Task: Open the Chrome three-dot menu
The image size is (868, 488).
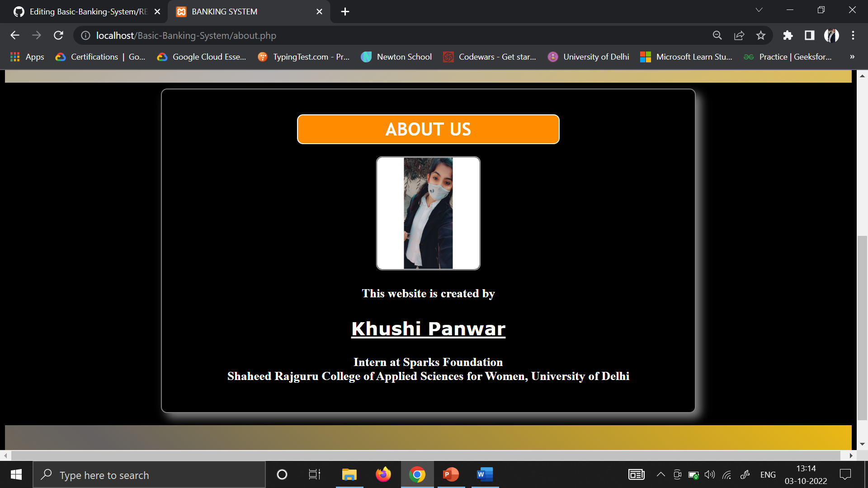Action: coord(853,35)
